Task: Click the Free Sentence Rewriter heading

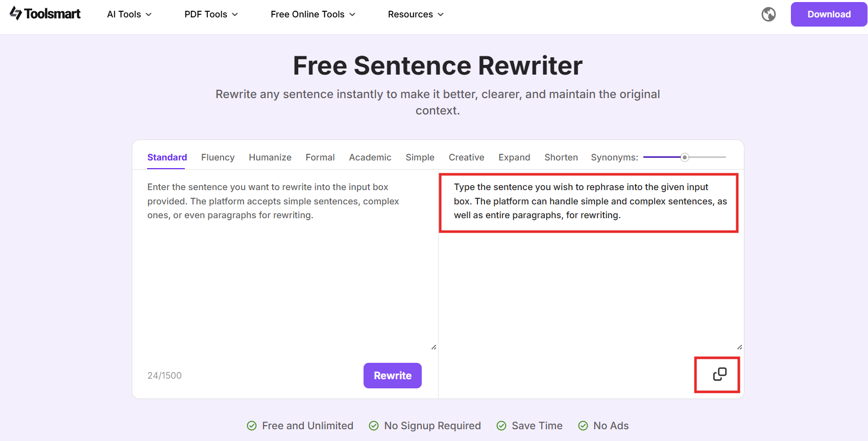Action: click(438, 65)
